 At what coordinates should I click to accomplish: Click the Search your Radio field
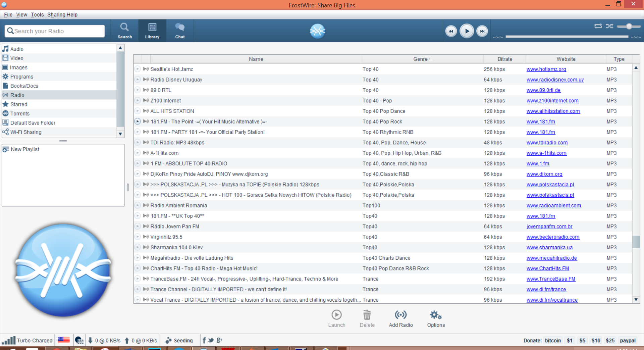point(55,31)
